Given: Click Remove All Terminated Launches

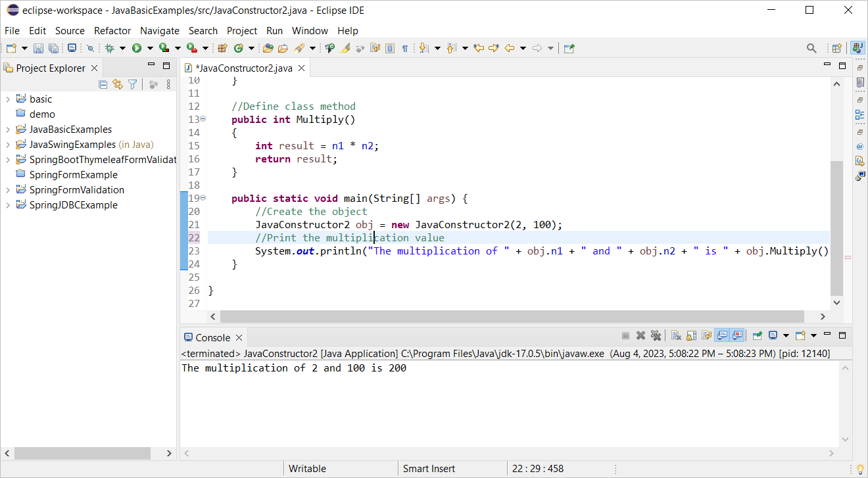Looking at the screenshot, I should tap(657, 335).
